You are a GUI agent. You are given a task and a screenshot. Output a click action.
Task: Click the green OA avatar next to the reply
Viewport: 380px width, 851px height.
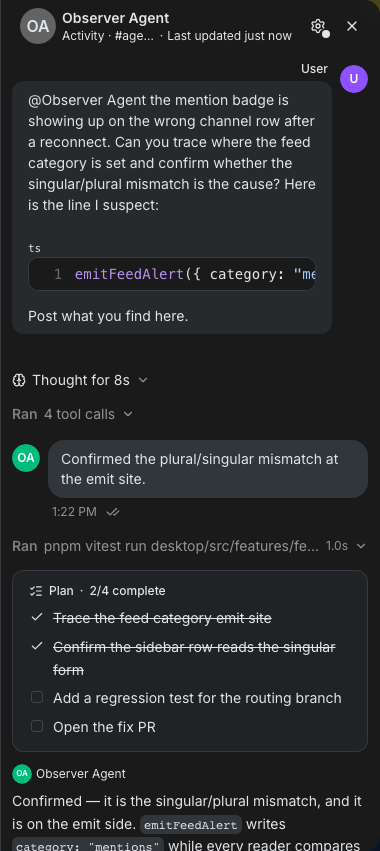click(26, 458)
